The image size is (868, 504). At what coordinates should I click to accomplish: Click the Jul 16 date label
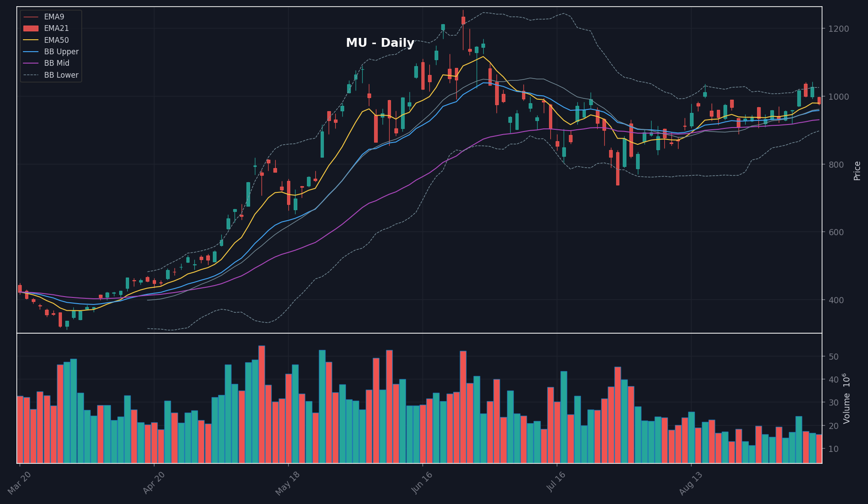556,483
